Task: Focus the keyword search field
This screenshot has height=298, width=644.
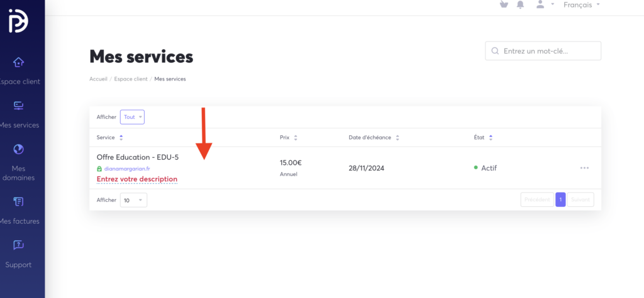Action: [547, 51]
